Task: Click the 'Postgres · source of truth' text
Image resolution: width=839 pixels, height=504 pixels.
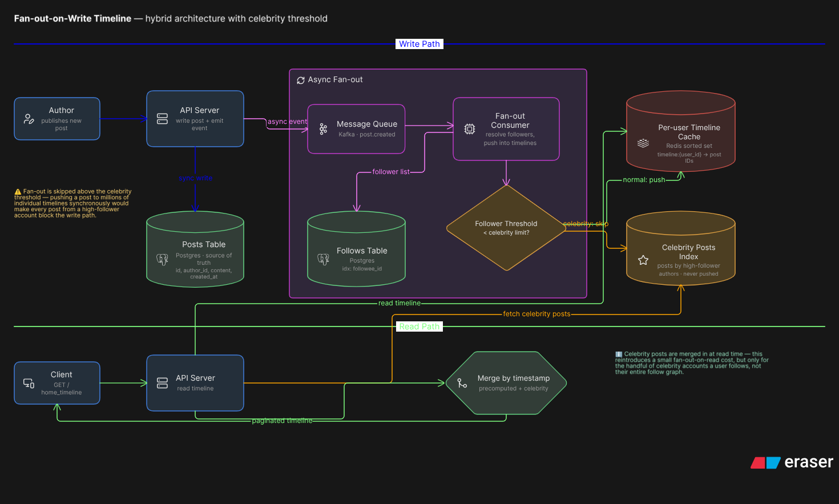Action: click(204, 259)
